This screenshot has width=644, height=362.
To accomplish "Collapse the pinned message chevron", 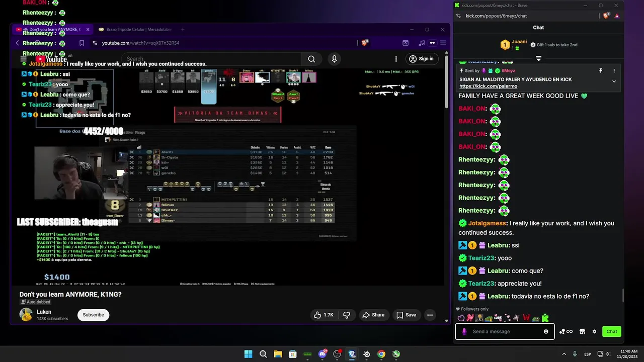I will click(x=614, y=81).
